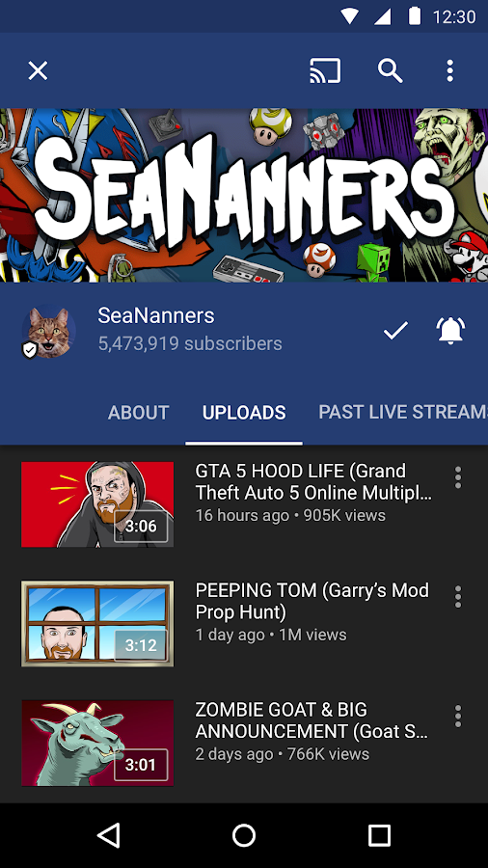The height and width of the screenshot is (868, 488).
Task: Open options for GTA 5 HOOD LIFE video
Action: (x=457, y=477)
